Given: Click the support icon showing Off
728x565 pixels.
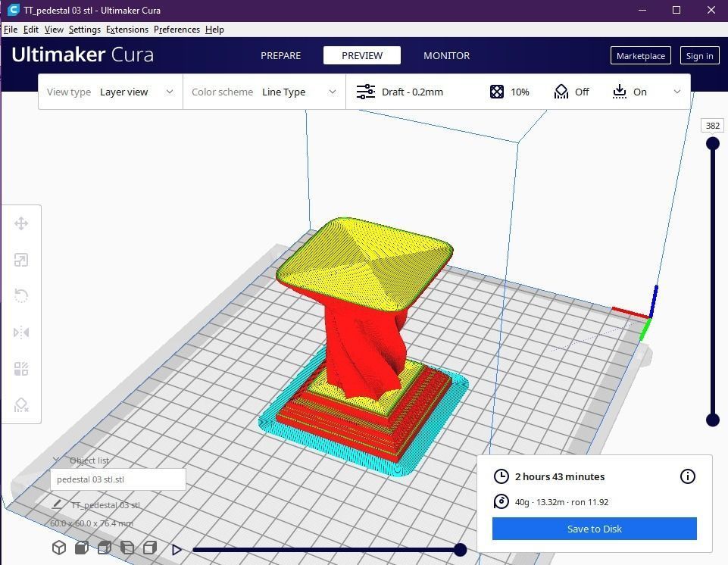Looking at the screenshot, I should coord(561,92).
